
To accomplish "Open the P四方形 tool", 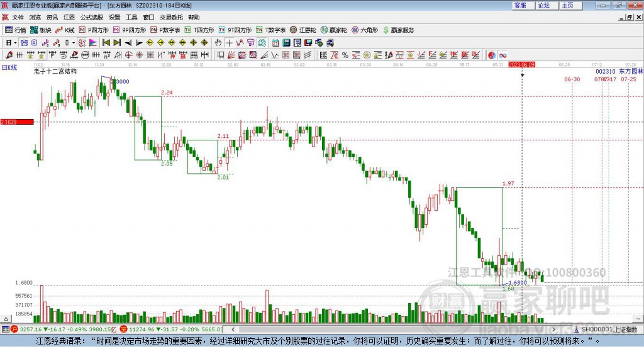I will click(94, 30).
